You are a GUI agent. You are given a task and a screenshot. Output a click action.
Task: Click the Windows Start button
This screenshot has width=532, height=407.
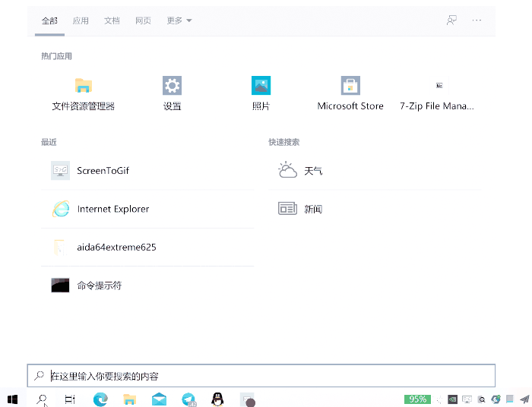pyautogui.click(x=13, y=399)
